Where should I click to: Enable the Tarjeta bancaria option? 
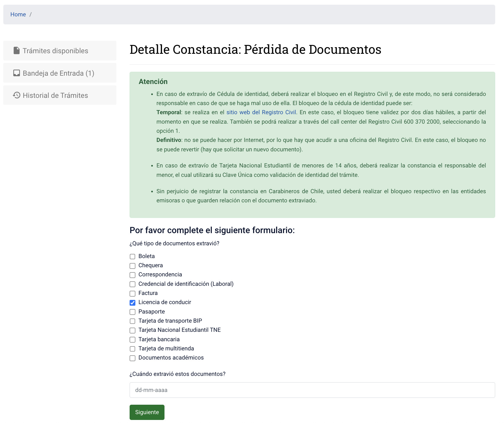click(x=132, y=340)
